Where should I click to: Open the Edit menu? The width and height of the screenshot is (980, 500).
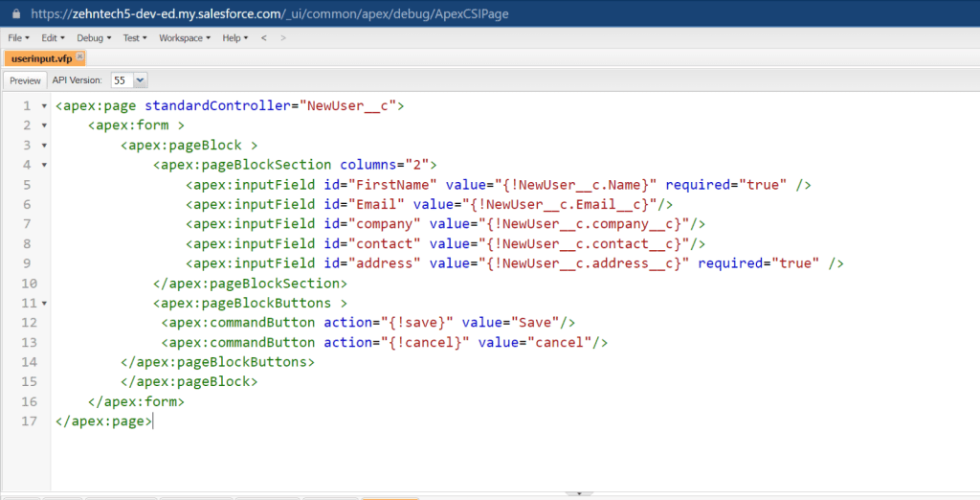[x=53, y=38]
